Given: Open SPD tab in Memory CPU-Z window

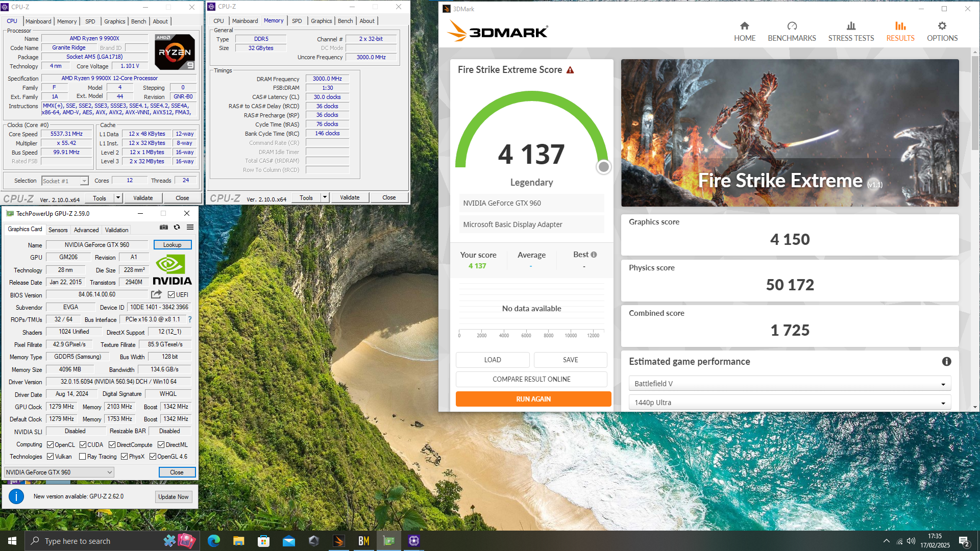Looking at the screenshot, I should pos(297,21).
